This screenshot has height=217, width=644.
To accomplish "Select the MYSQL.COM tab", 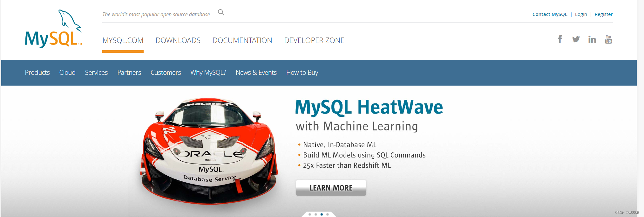I will coord(123,40).
